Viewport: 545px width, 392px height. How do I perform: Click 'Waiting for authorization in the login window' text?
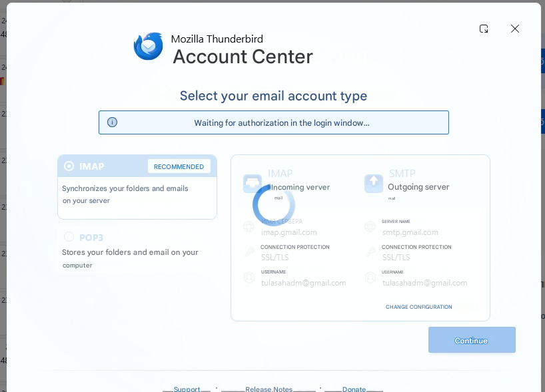282,123
